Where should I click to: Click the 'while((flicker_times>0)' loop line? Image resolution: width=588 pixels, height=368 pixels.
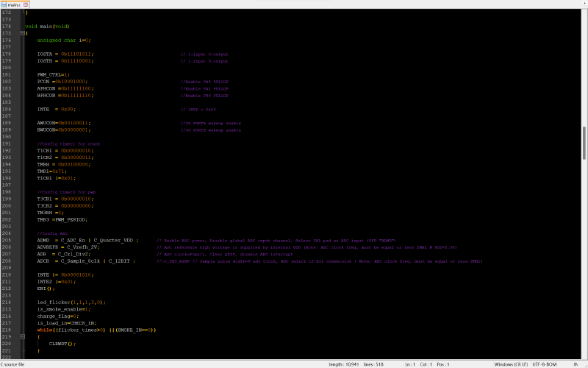coord(96,330)
